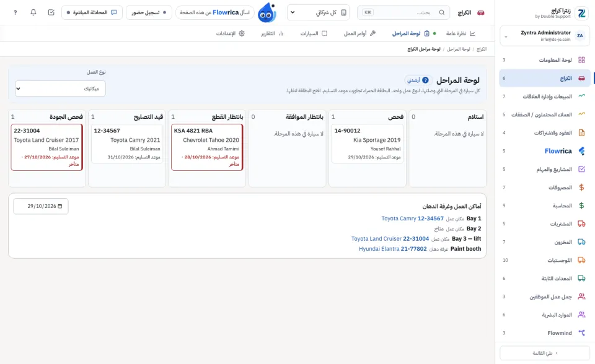Open Toyota Land Cruiser 22-31004 bay link

pos(390,239)
